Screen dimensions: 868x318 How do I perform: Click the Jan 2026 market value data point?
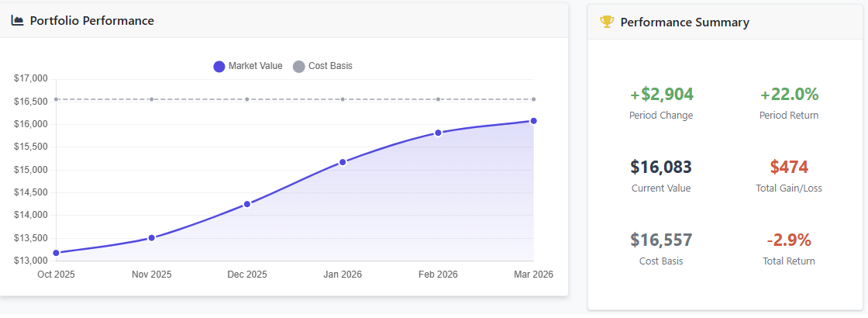coord(343,162)
